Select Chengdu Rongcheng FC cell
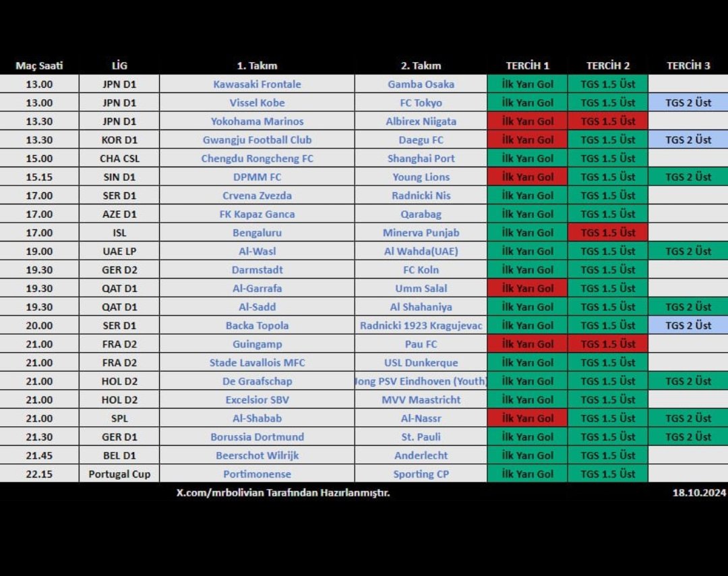 [257, 159]
